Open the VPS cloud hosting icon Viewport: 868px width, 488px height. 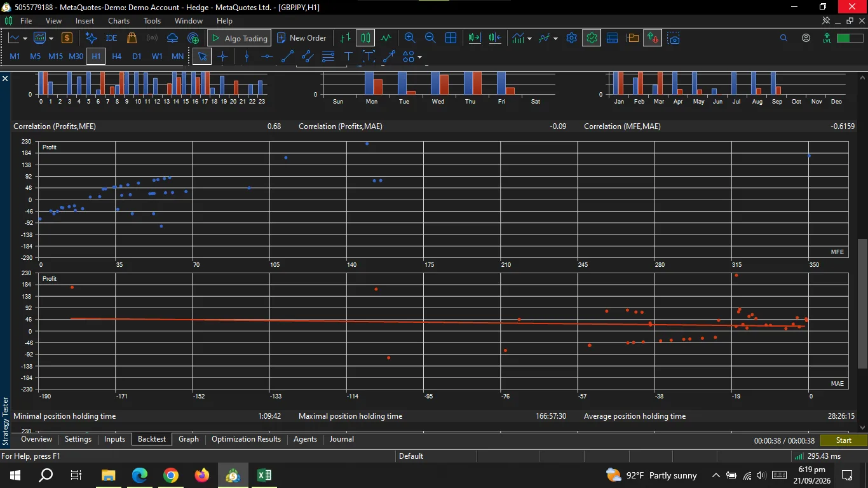(x=172, y=38)
